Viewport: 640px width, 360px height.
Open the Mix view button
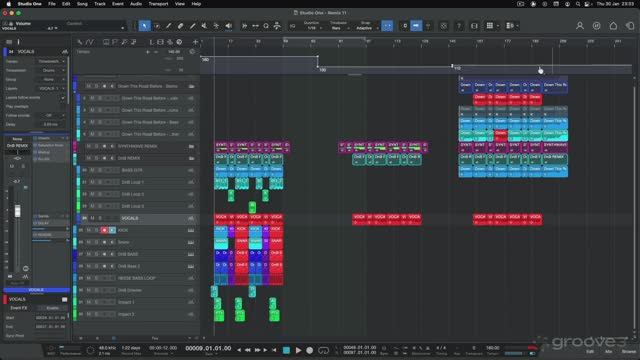[608, 351]
